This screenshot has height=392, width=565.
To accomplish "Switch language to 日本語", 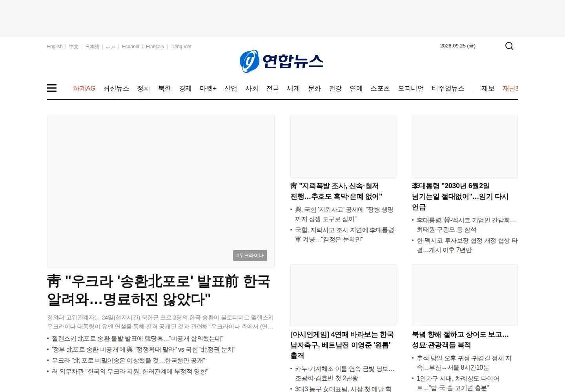I will tap(92, 47).
